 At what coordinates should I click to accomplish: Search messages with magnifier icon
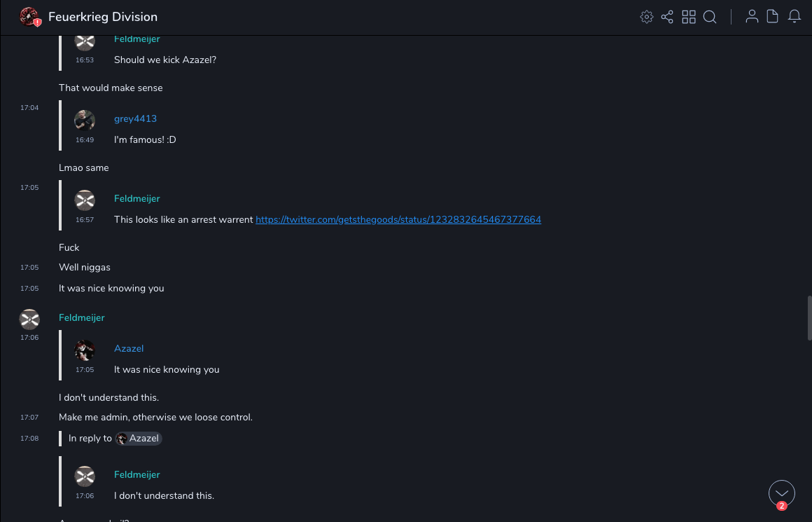pyautogui.click(x=710, y=17)
